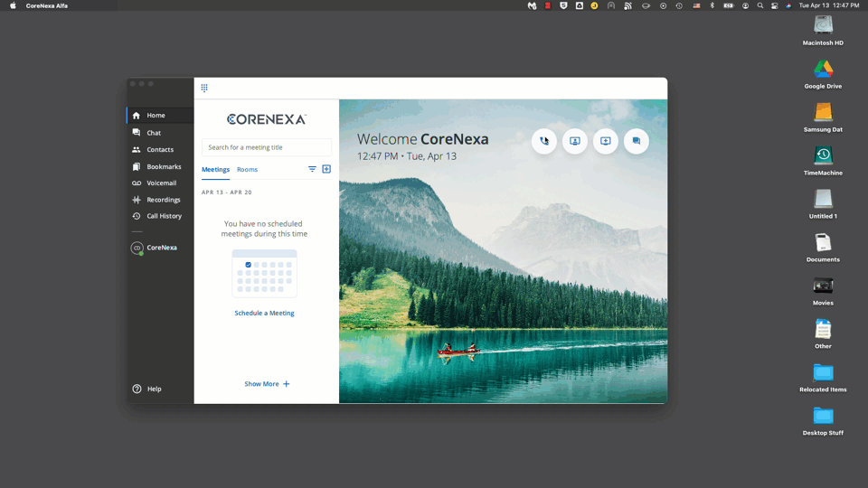Click the 'APR 13 - APR 20' date range
This screenshot has height=488, width=868.
tap(226, 192)
